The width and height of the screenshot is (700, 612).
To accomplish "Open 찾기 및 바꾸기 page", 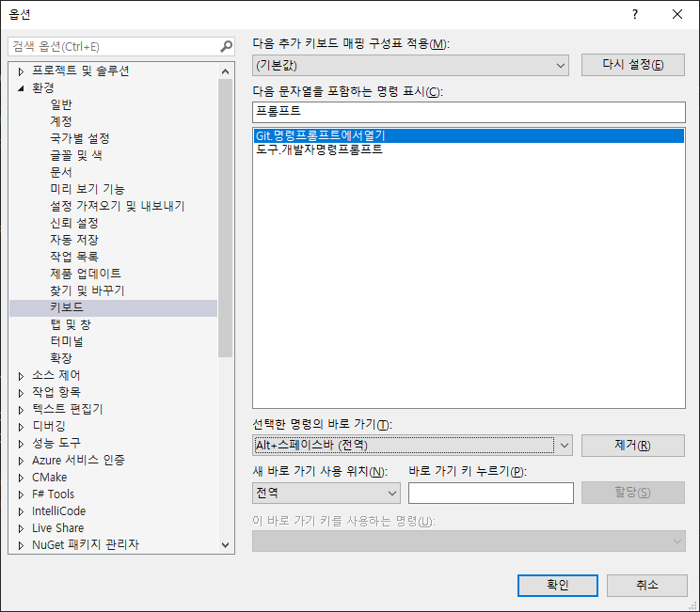I will tap(87, 290).
